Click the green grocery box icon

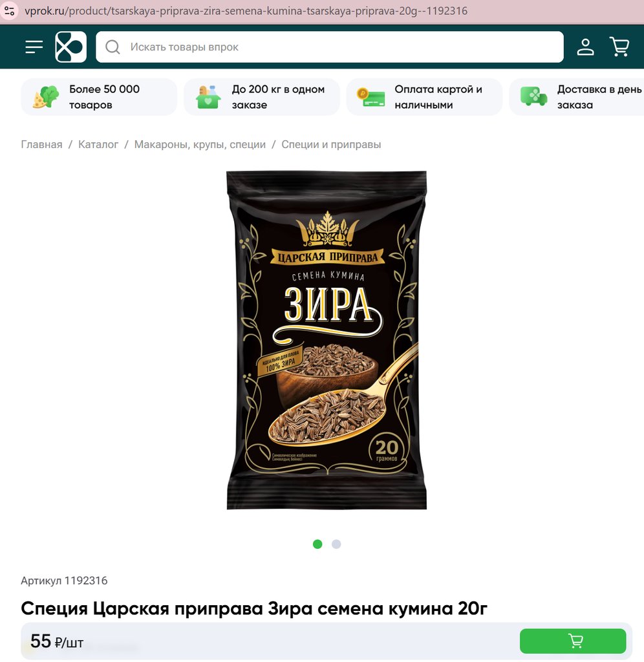pos(208,97)
